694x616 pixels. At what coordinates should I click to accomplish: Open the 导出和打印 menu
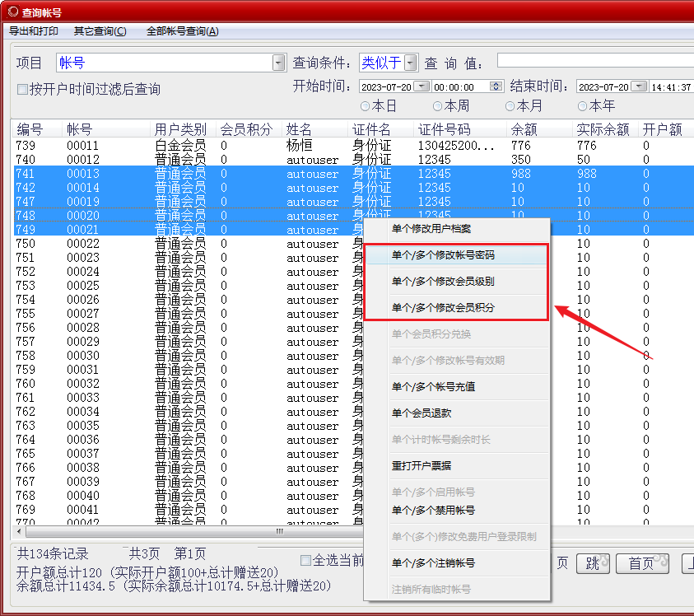pyautogui.click(x=34, y=31)
